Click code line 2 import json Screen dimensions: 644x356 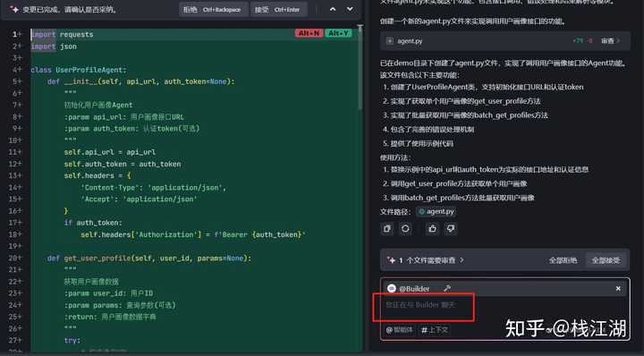[x=54, y=47]
